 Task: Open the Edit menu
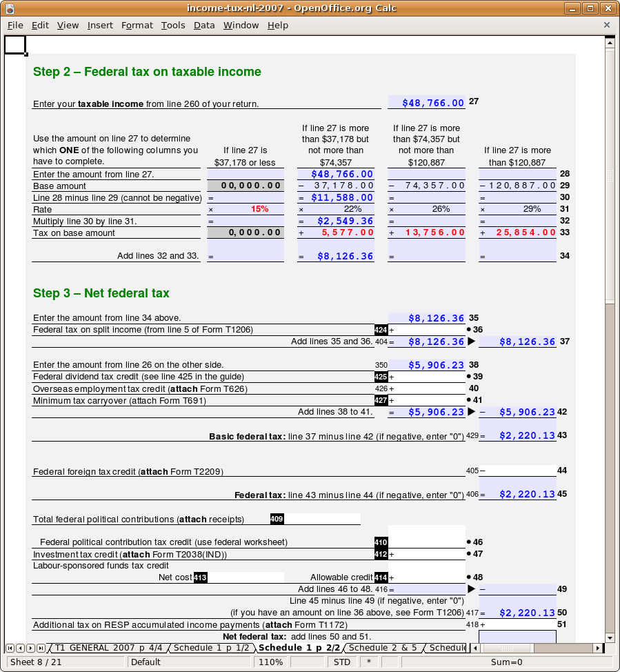pos(40,26)
